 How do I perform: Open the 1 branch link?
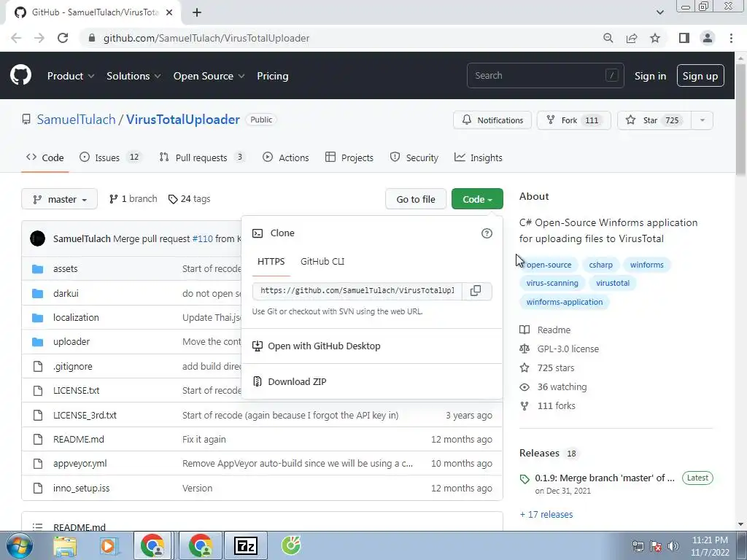click(x=133, y=199)
